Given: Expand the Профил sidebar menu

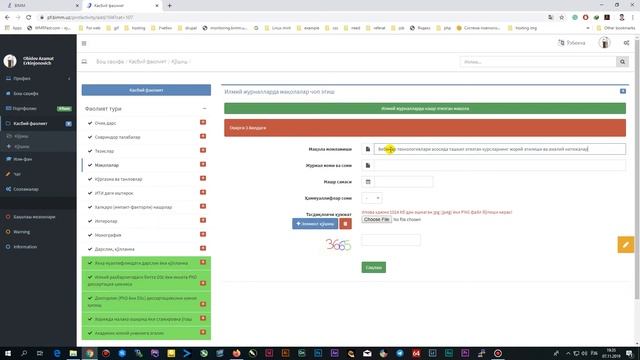Looking at the screenshot, I should tap(38, 78).
